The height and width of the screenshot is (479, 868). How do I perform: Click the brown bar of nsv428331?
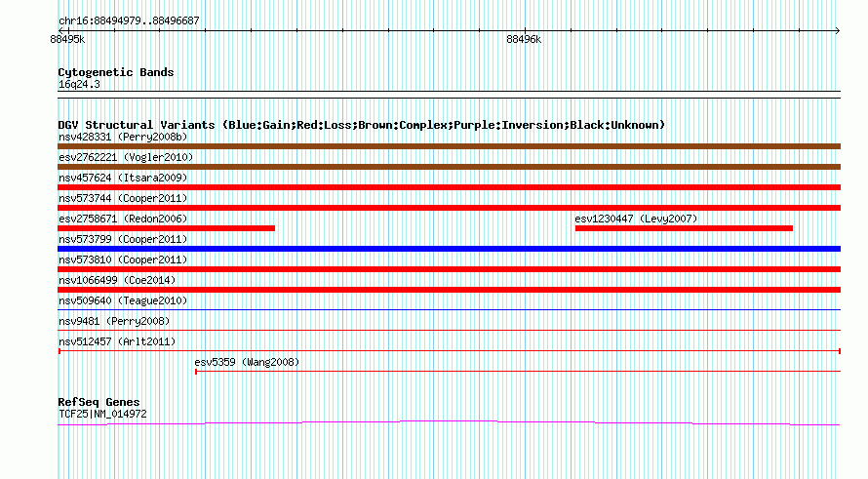click(449, 146)
